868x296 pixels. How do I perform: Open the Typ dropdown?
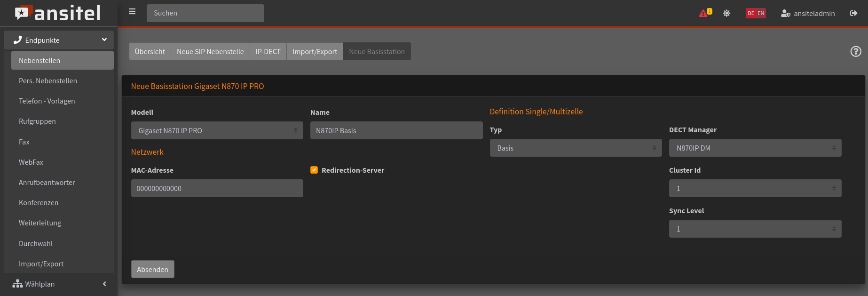coord(576,148)
